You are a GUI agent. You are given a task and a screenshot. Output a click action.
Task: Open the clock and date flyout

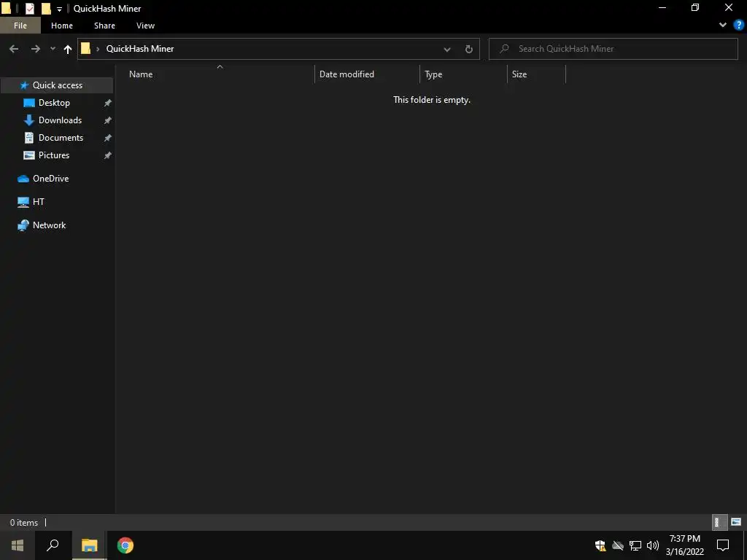click(684, 545)
